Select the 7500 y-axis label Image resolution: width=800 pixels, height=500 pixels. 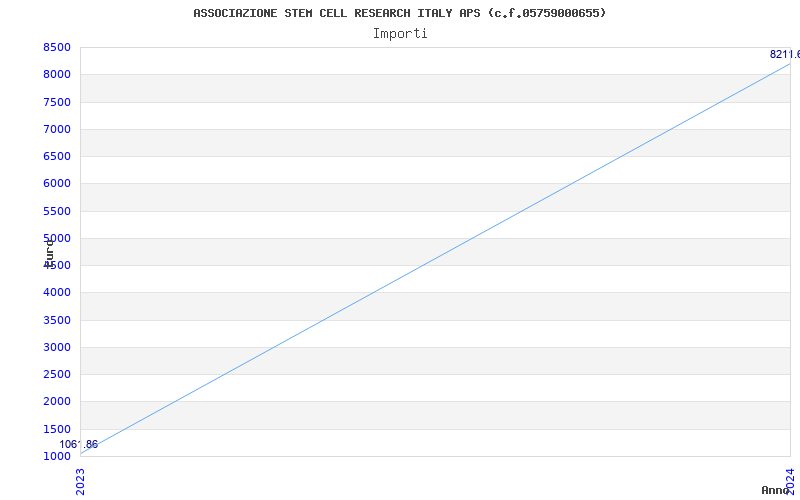pos(57,102)
